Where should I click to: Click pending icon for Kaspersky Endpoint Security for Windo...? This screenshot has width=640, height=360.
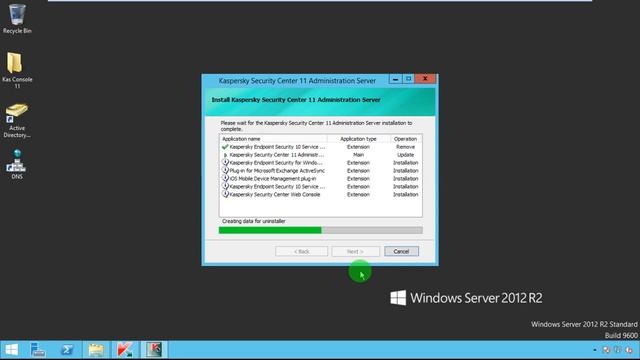point(225,162)
